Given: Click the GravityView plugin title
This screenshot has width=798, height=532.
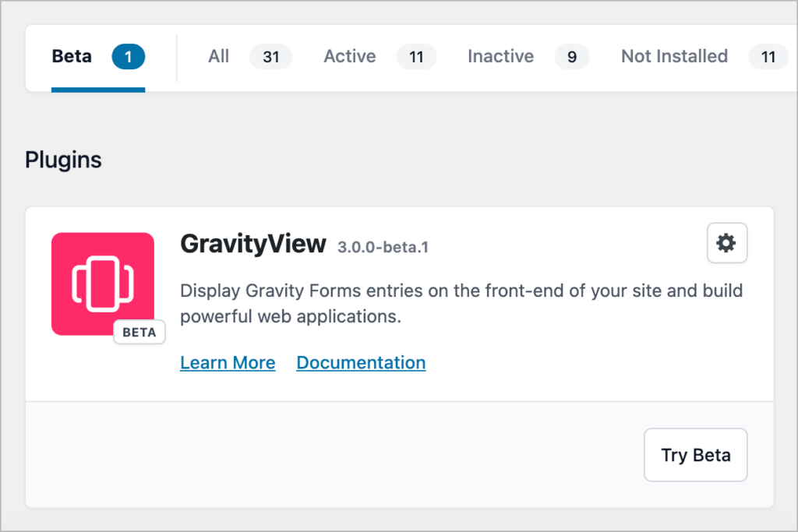Looking at the screenshot, I should [x=253, y=244].
